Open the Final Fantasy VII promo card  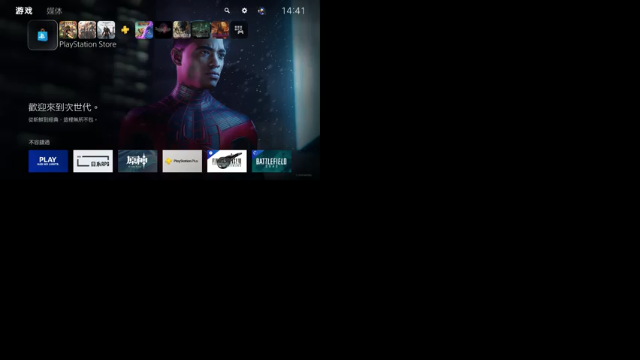pyautogui.click(x=227, y=161)
